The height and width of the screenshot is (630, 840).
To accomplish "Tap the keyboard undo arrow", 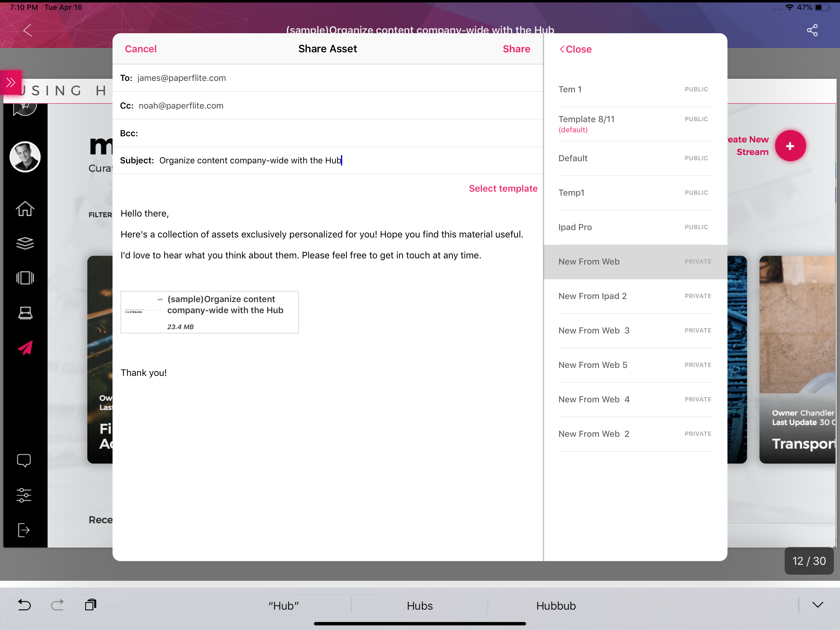I will [24, 604].
